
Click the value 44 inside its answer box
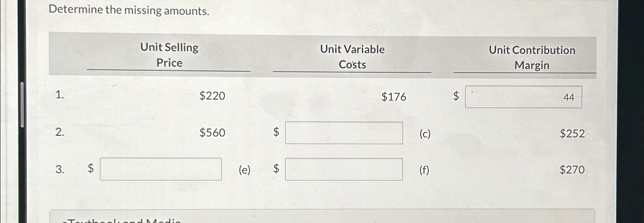point(569,97)
